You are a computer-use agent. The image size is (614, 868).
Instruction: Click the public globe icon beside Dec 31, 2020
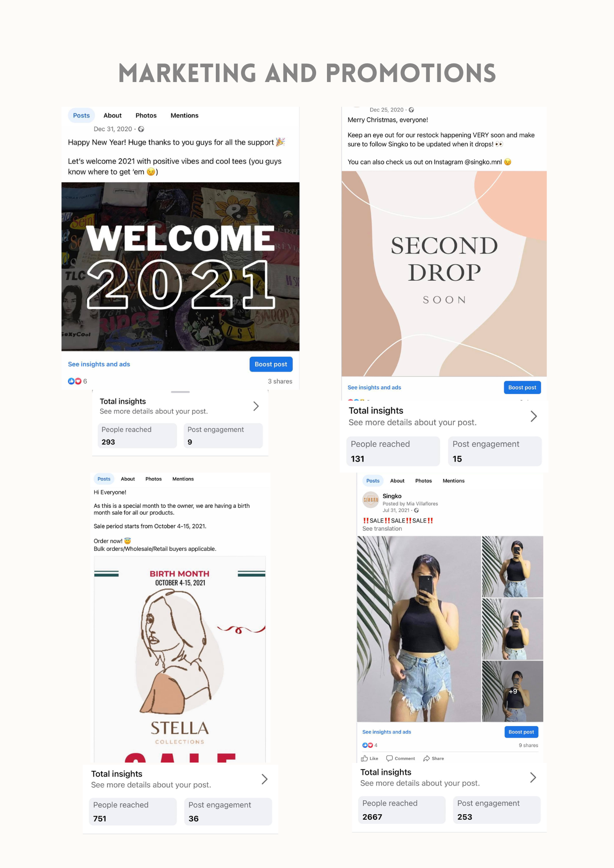[141, 129]
